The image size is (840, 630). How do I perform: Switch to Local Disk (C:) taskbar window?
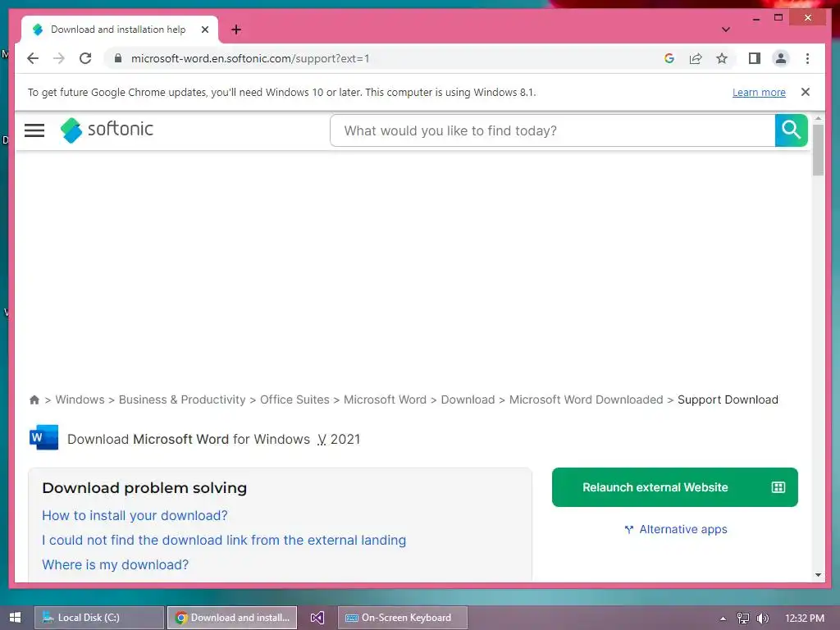(99, 618)
